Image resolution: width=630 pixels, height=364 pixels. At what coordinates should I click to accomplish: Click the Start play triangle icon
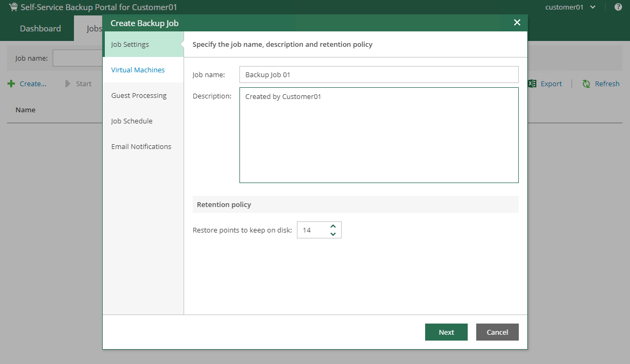pos(68,84)
